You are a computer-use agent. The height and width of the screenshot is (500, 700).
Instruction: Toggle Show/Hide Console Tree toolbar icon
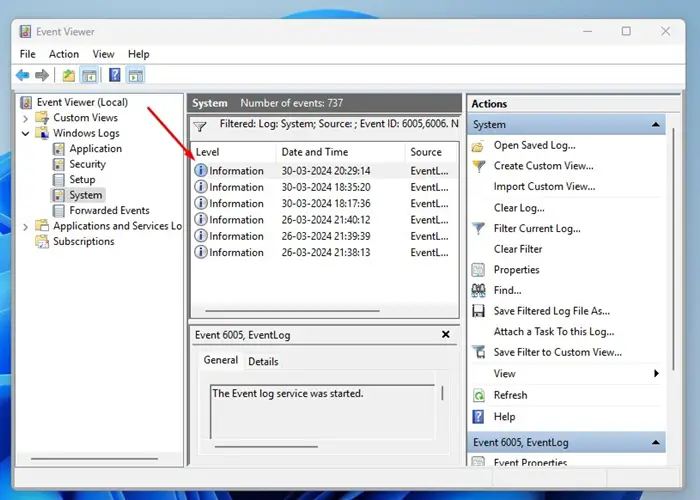[x=89, y=75]
